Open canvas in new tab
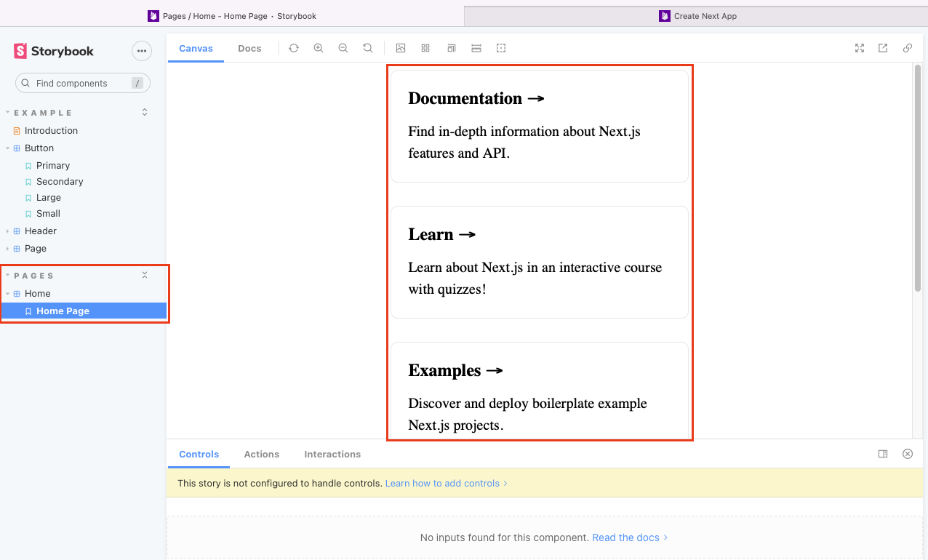The height and width of the screenshot is (560, 928). point(883,48)
